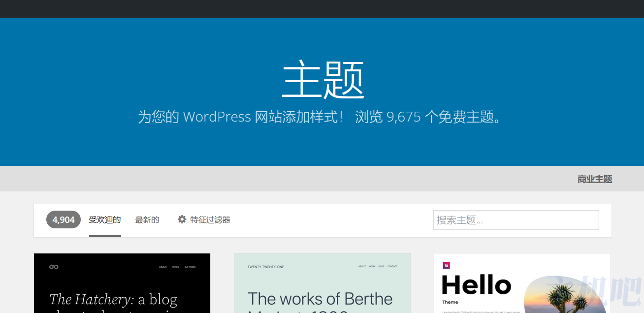The width and height of the screenshot is (644, 313).
Task: Open the 商业主题 link
Action: 595,179
